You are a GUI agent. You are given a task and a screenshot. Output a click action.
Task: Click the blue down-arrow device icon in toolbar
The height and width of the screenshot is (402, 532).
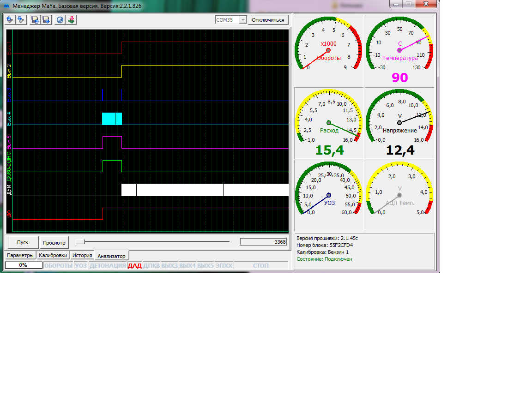point(21,20)
